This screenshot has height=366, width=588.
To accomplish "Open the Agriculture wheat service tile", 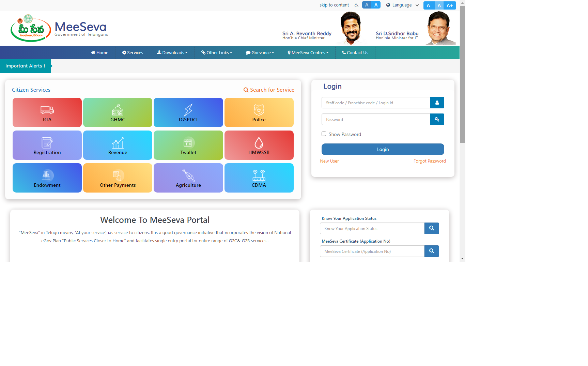I will (188, 178).
